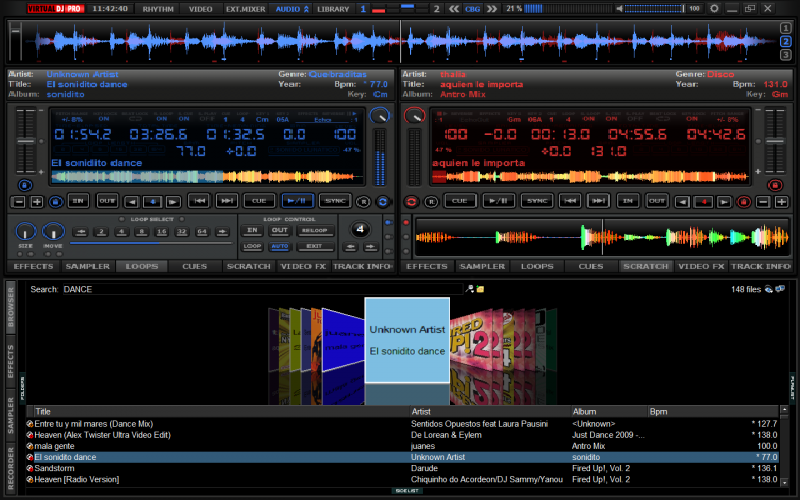This screenshot has height=500, width=800.
Task: Click the forward double-arrow crossfader icon
Action: (x=491, y=9)
